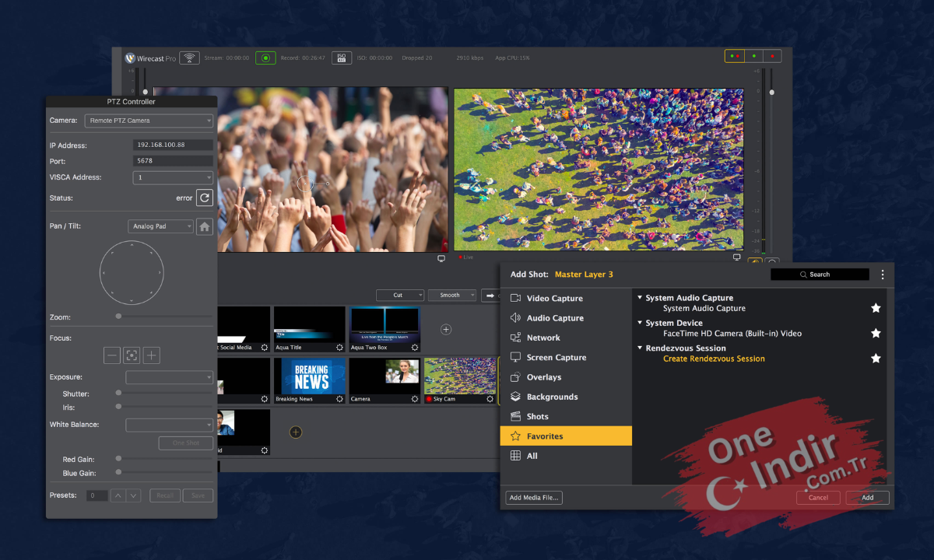This screenshot has width=934, height=560.
Task: Select the All category
Action: (566, 456)
